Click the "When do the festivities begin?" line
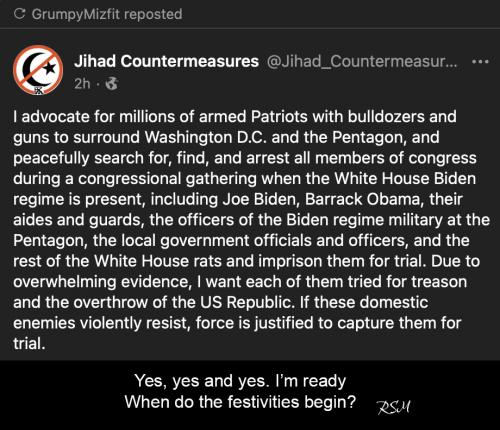The image size is (500, 430). [240, 402]
